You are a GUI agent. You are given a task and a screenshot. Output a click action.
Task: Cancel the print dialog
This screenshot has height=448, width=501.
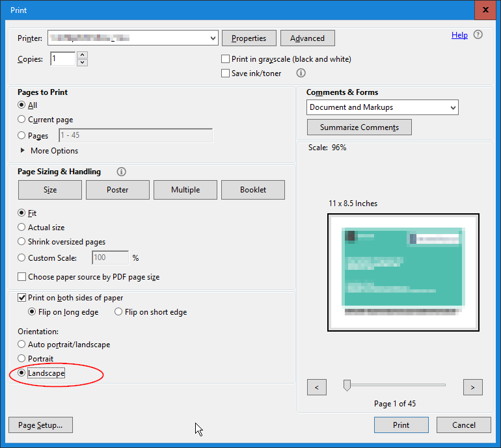(464, 425)
